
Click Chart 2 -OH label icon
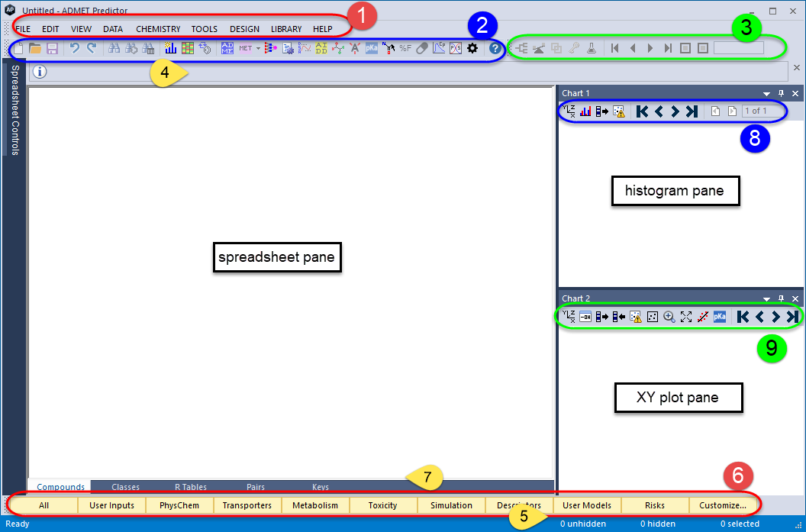[x=585, y=317]
